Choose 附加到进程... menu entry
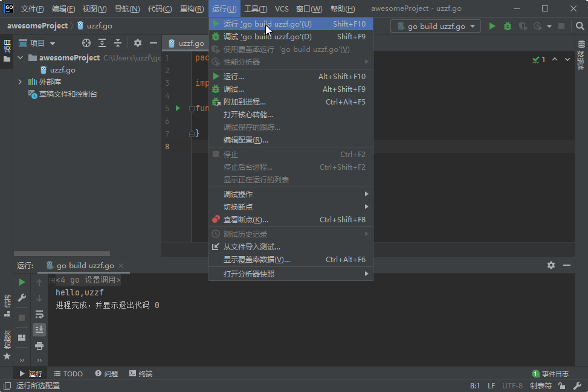Screen dimensions: 588x392 point(291,102)
